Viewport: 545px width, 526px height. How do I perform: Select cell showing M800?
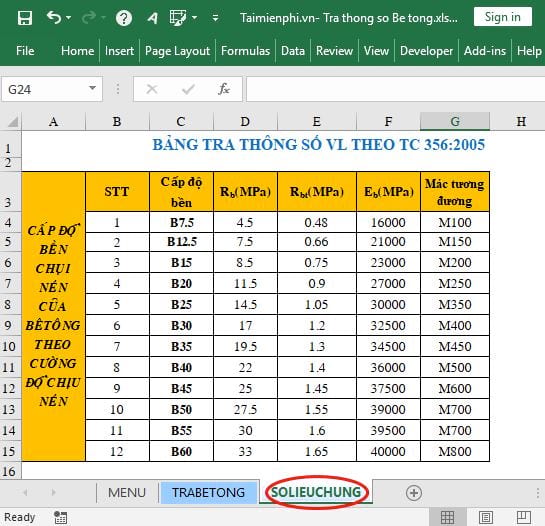click(x=455, y=451)
